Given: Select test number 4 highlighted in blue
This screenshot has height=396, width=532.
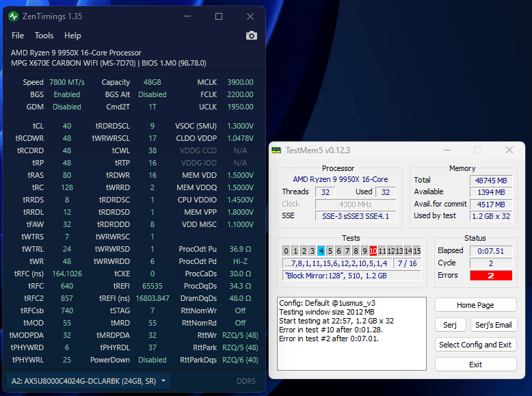Looking at the screenshot, I should [x=321, y=251].
